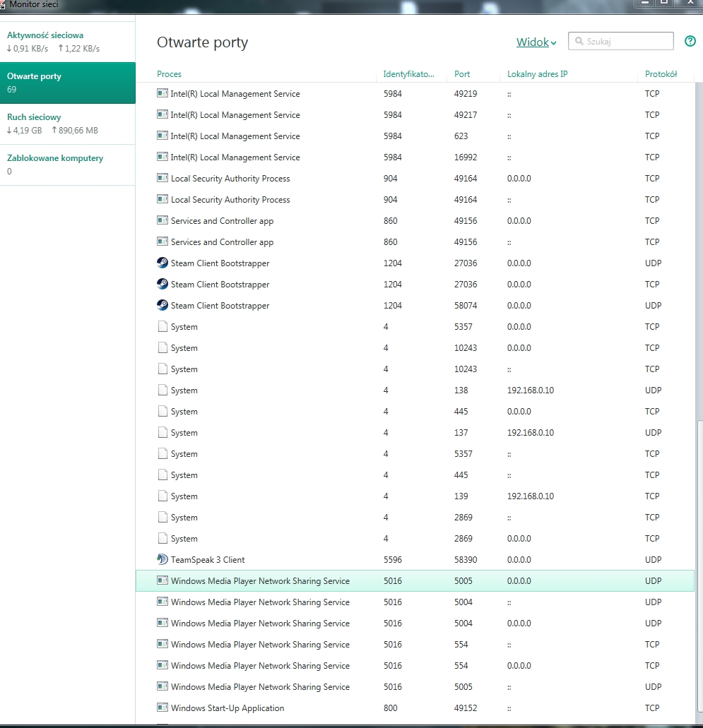Click the TCP protocol cell on the Windows Start-Up row

click(652, 708)
